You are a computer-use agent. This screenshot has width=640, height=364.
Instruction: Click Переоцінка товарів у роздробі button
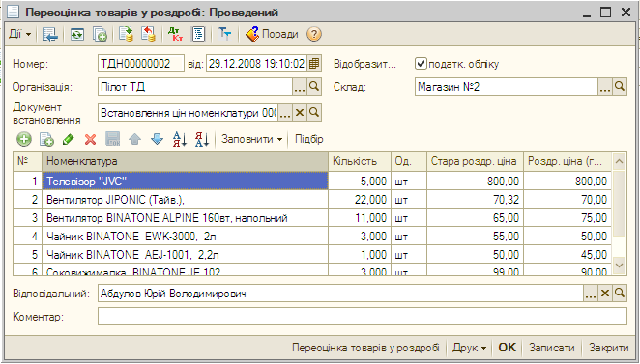pyautogui.click(x=365, y=348)
